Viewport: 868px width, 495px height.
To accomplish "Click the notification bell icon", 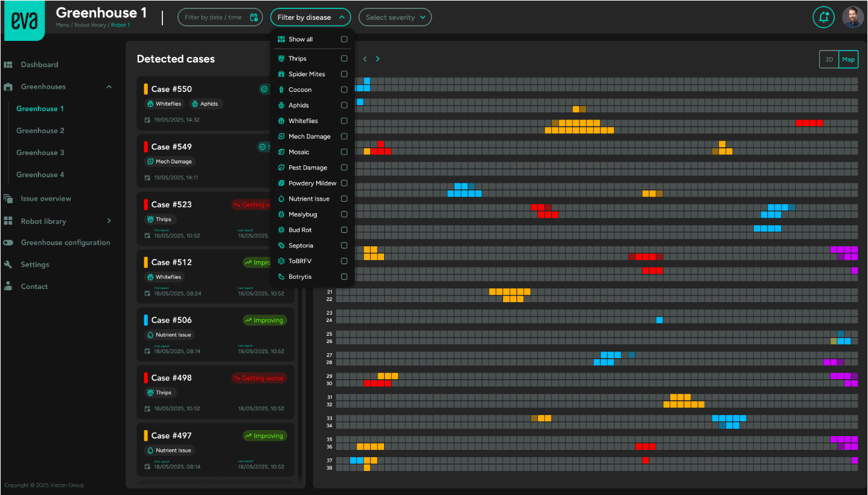I will [824, 17].
